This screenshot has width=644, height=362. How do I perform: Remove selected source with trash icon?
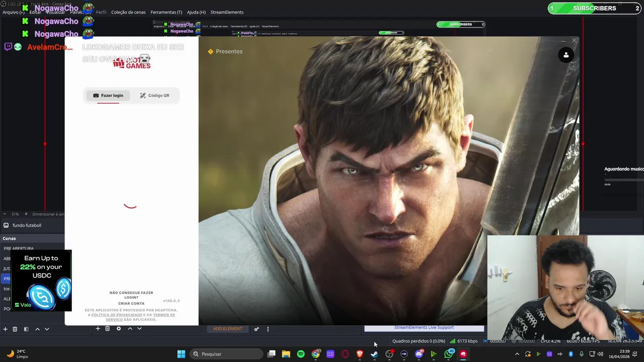pos(107,329)
